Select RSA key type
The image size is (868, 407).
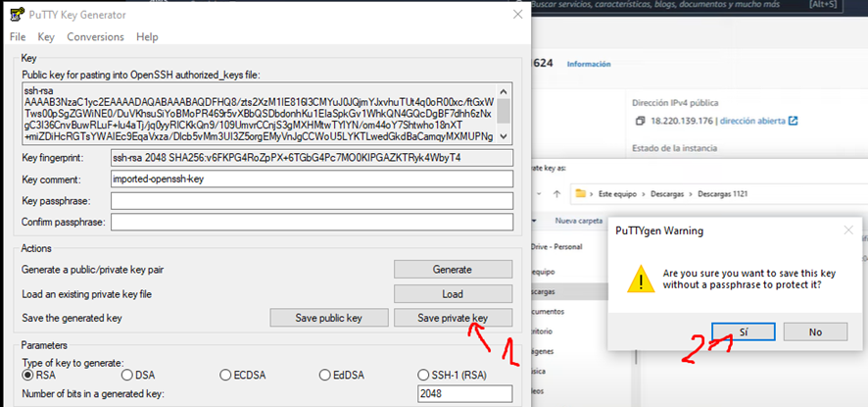39,376
